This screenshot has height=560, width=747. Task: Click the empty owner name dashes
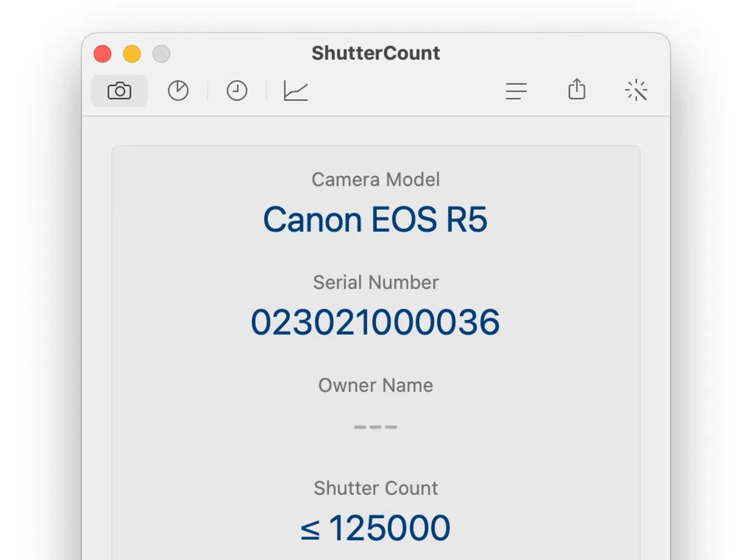click(x=376, y=427)
